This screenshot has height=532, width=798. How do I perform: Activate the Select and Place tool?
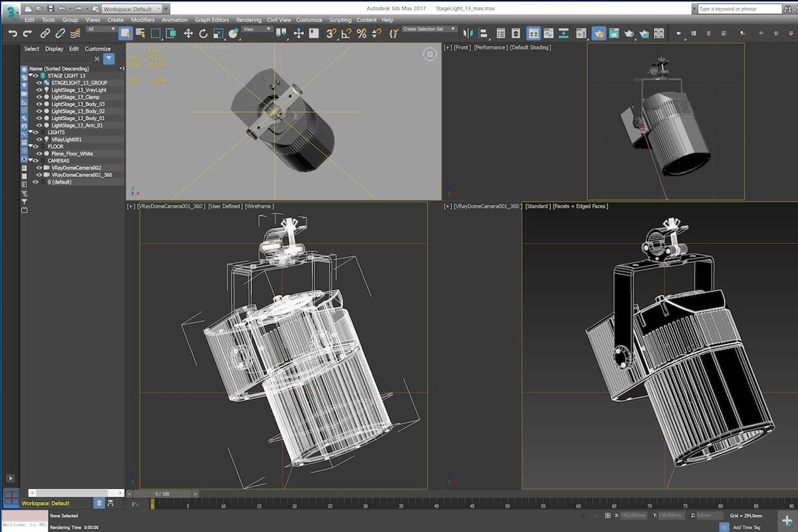233,33
